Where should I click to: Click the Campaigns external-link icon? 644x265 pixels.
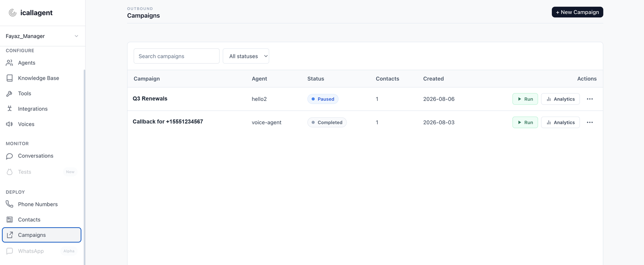pyautogui.click(x=10, y=235)
